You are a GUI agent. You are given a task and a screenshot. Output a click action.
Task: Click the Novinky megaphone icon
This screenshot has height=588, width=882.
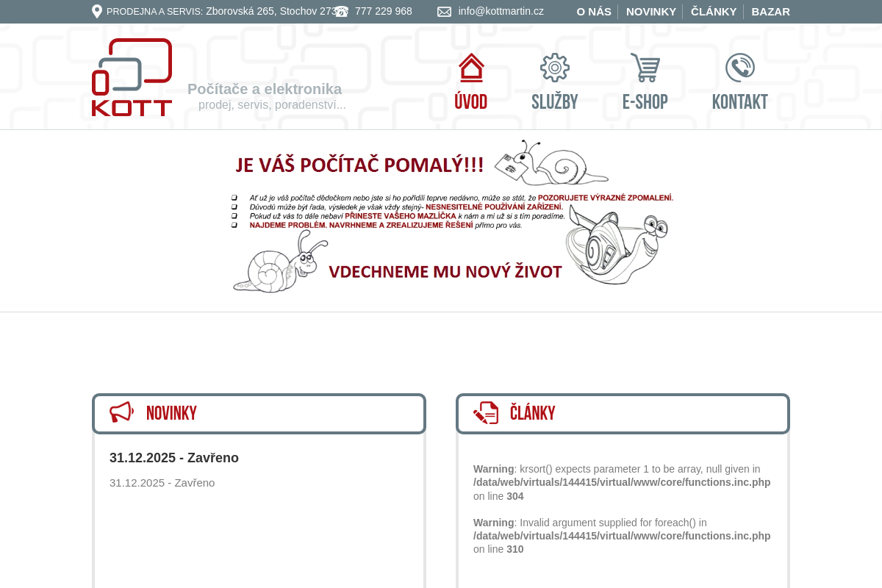122,412
